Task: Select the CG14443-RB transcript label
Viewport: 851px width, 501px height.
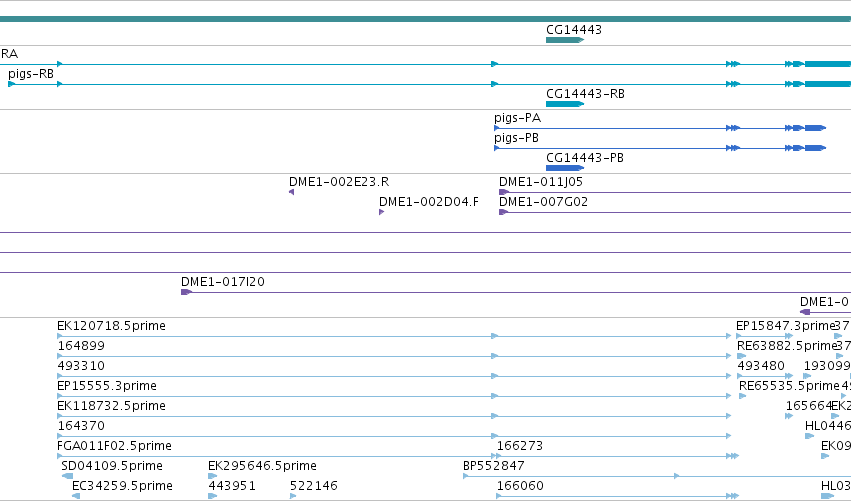Action: coord(585,94)
